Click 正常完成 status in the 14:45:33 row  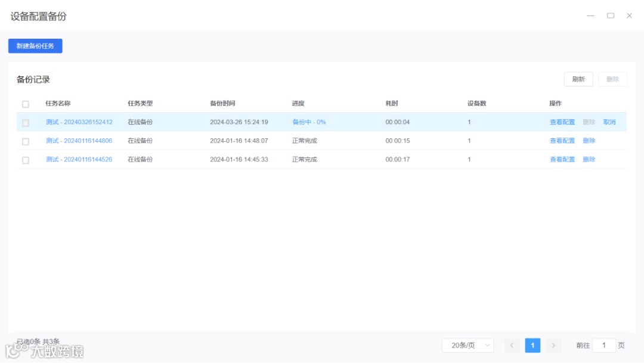pyautogui.click(x=304, y=159)
